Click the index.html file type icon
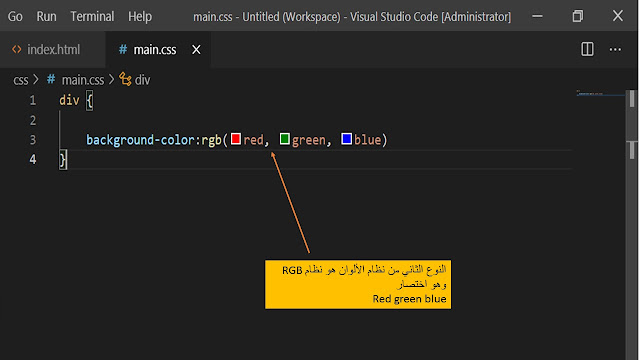This screenshot has height=360, width=640. (x=17, y=49)
